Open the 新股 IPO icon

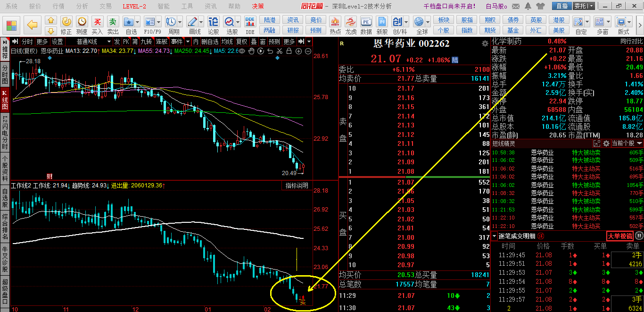(382, 22)
